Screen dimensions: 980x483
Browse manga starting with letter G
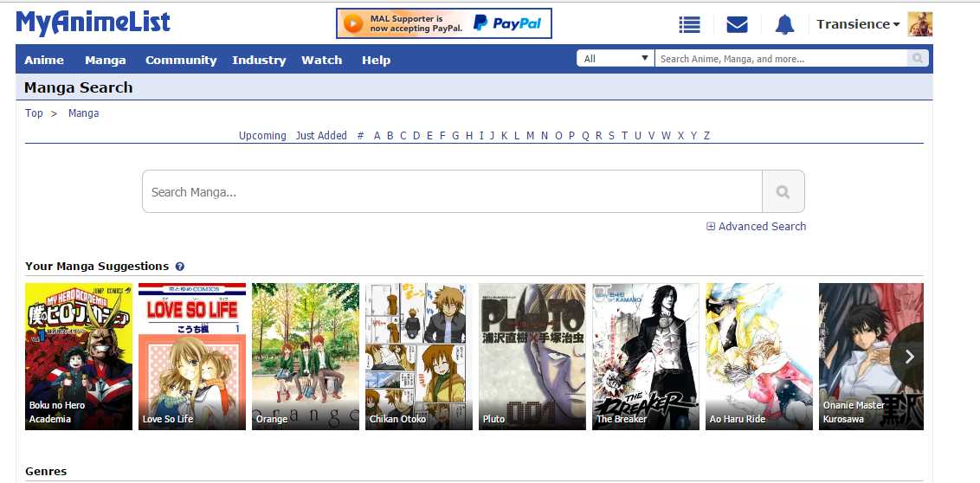coord(455,136)
